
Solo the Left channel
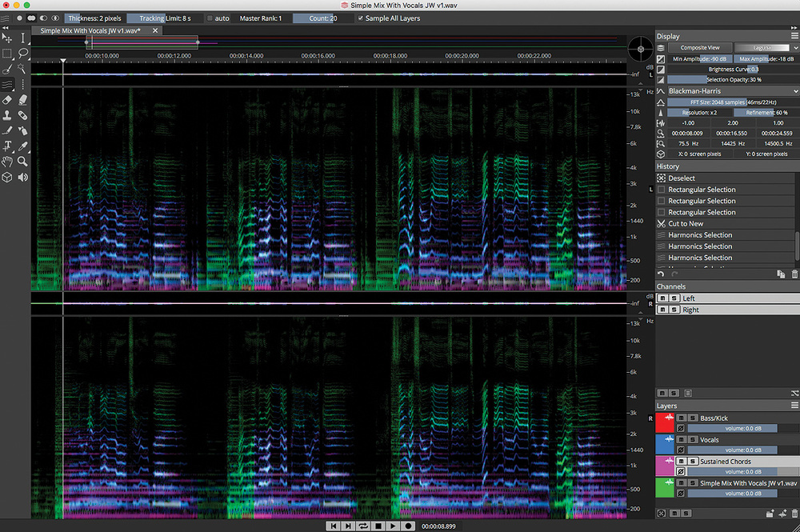click(x=674, y=298)
